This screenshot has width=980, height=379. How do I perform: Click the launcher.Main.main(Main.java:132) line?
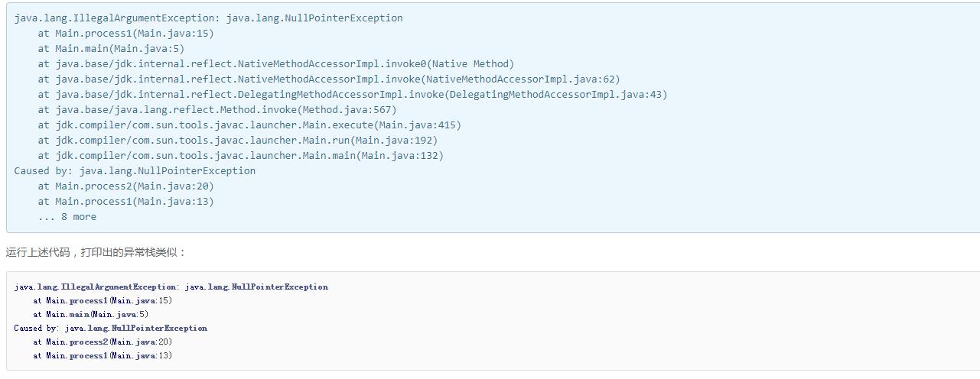(241, 156)
